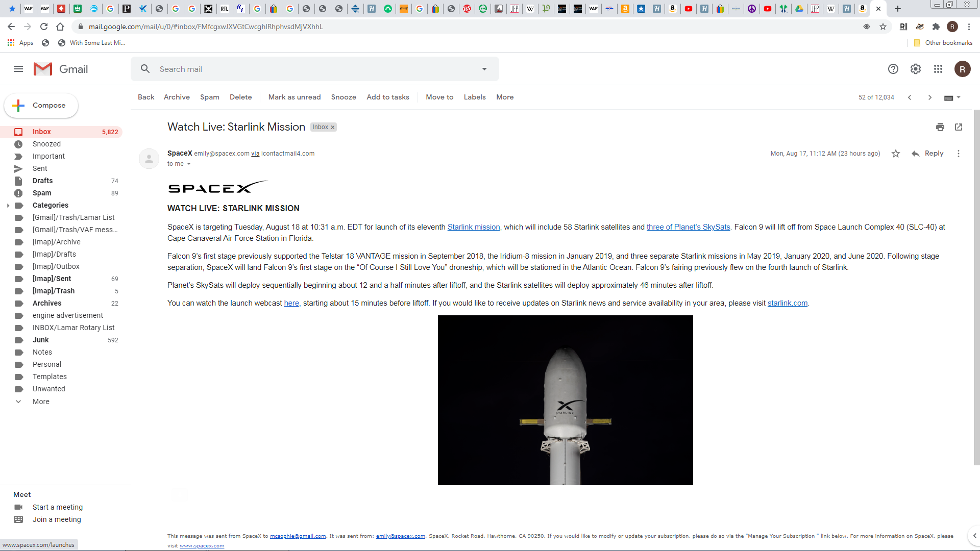Open the Move to menu
This screenshot has height=551, width=980.
coord(439,97)
